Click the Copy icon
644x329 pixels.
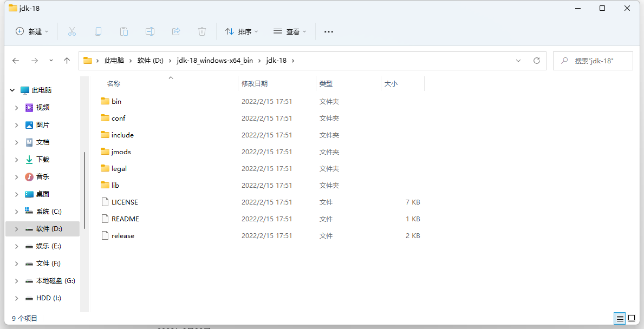coord(98,31)
